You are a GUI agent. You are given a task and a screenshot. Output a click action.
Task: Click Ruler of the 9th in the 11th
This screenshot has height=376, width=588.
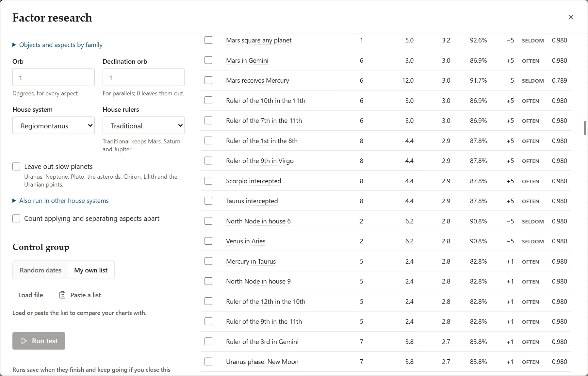click(264, 321)
